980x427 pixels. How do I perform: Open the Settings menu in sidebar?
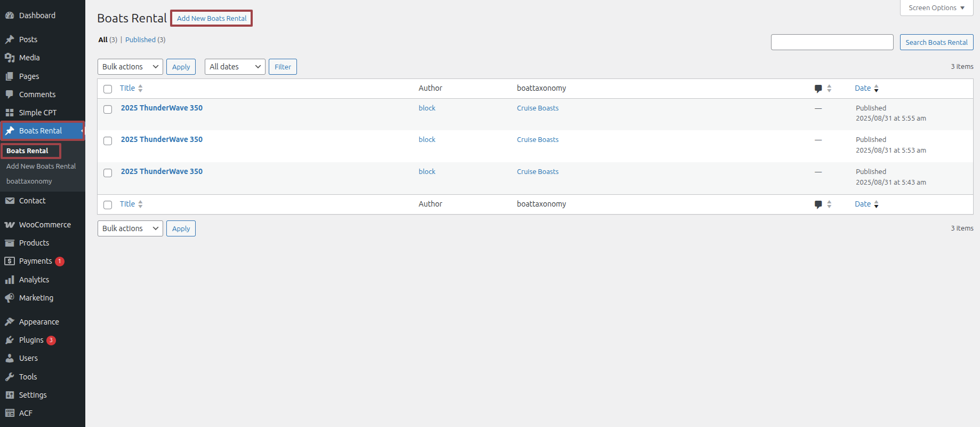[33, 395]
